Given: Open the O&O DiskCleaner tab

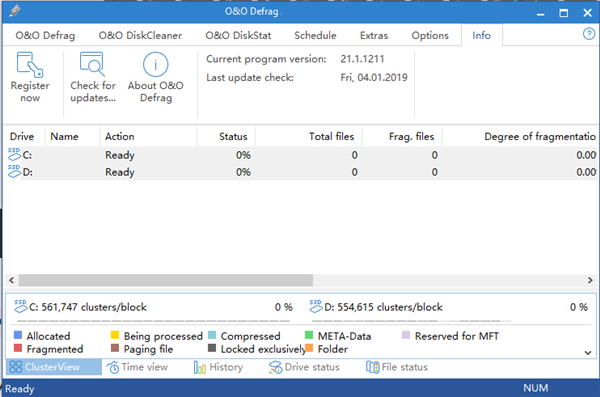Looking at the screenshot, I should (140, 35).
